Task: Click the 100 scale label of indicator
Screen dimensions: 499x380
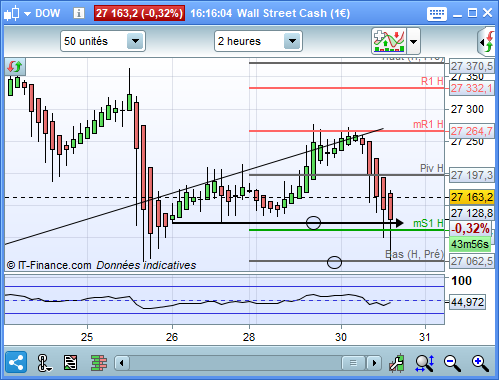Action: point(461,281)
